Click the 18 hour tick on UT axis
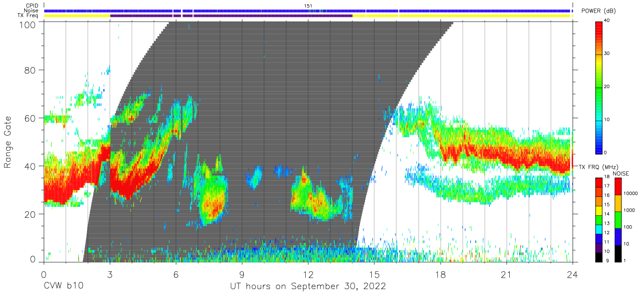 coord(440,274)
